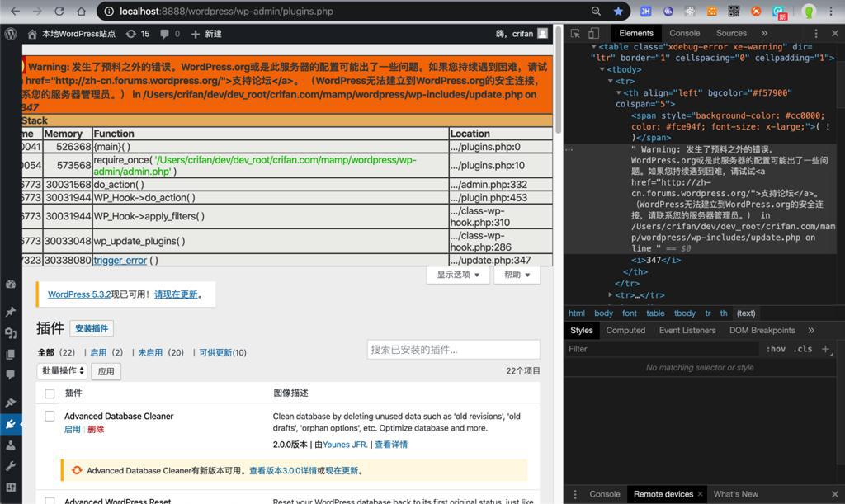Open the 批量操作 bulk actions dropdown
The width and height of the screenshot is (845, 504).
[63, 371]
